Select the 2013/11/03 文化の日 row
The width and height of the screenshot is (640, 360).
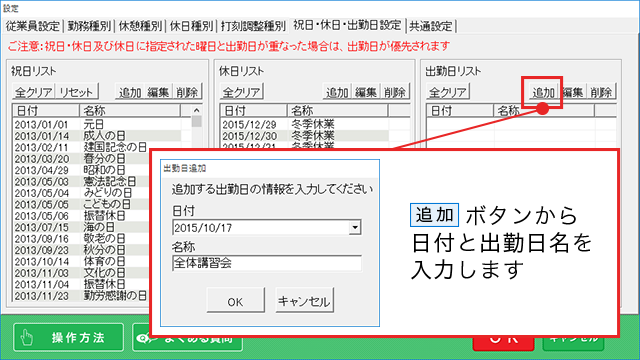82,273
